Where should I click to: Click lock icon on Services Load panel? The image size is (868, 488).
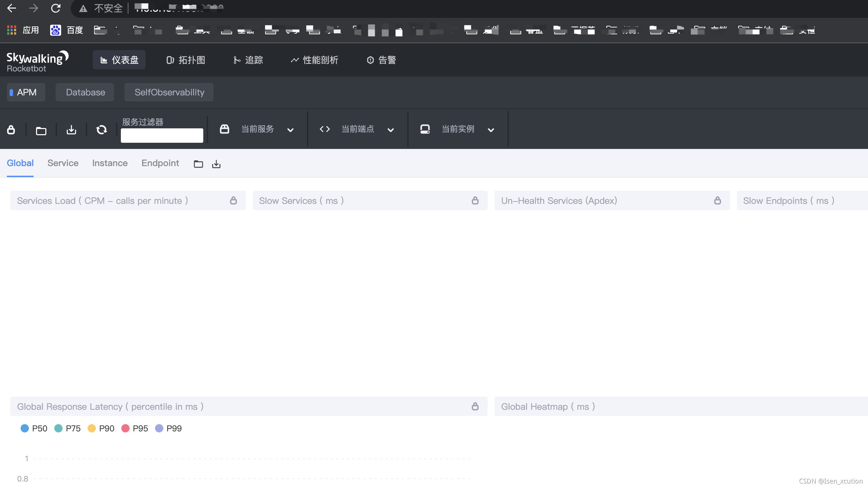[233, 200]
